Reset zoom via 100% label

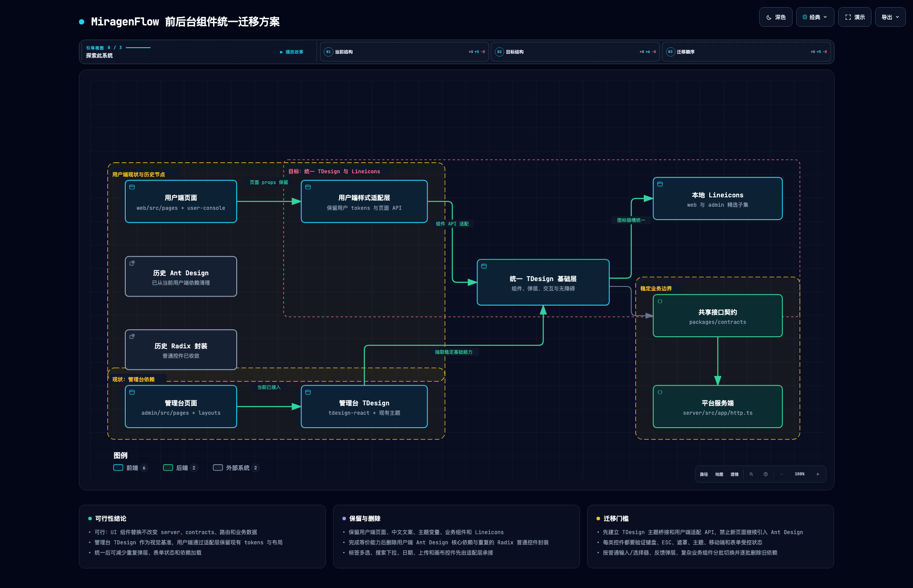coord(800,474)
